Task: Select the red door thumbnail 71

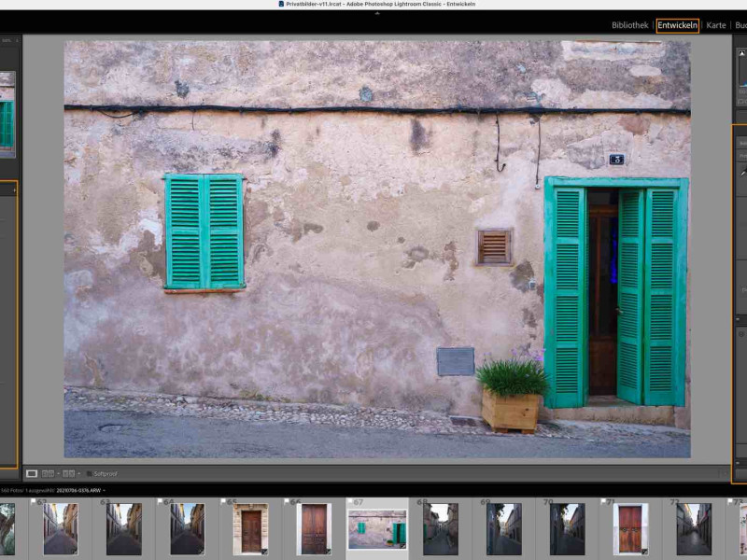Action: point(631,529)
